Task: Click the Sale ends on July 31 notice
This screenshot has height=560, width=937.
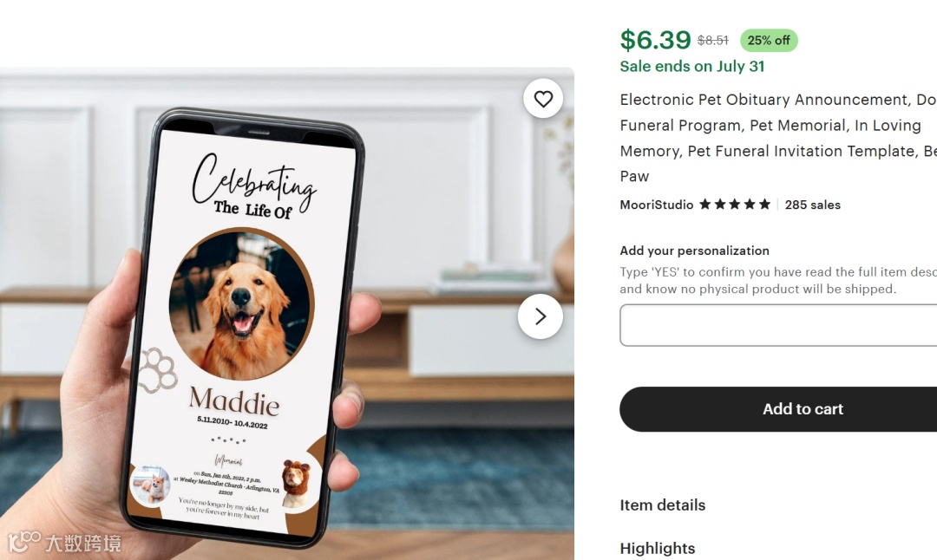Action: (692, 66)
